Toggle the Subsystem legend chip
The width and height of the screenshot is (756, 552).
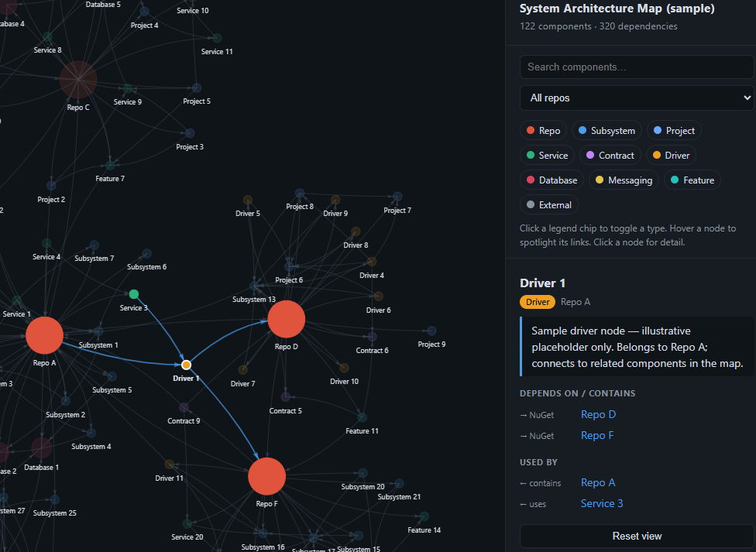607,131
